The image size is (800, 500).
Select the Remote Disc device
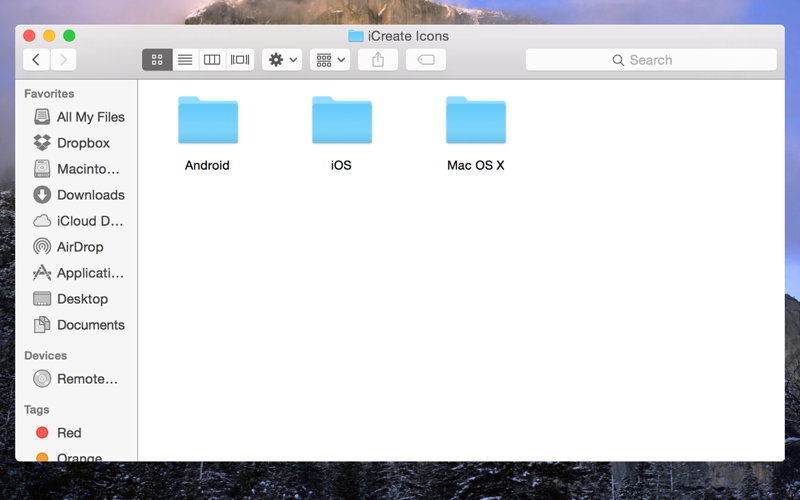[76, 379]
